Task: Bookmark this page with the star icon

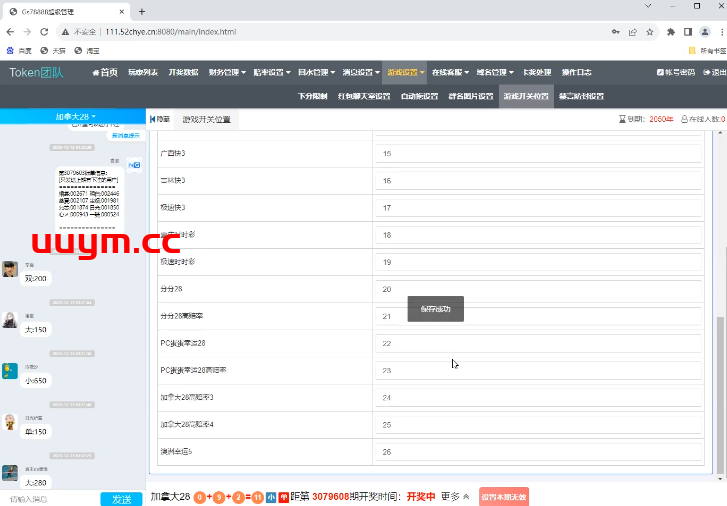Action: pos(651,32)
